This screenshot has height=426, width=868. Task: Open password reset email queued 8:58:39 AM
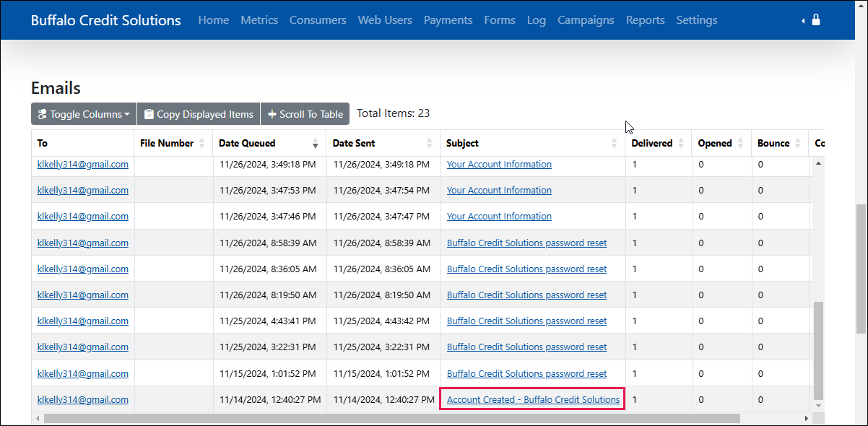coord(526,243)
